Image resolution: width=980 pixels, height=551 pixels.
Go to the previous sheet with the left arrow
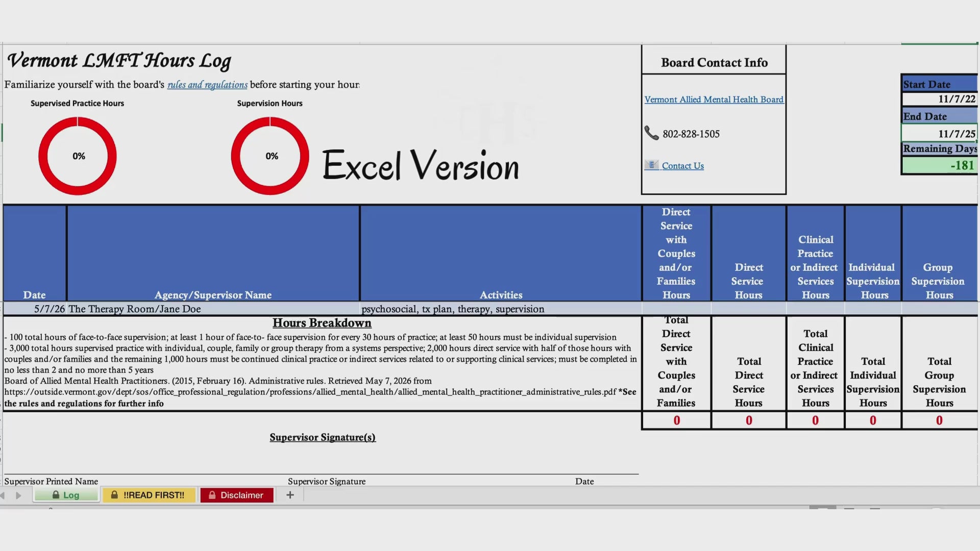click(3, 495)
